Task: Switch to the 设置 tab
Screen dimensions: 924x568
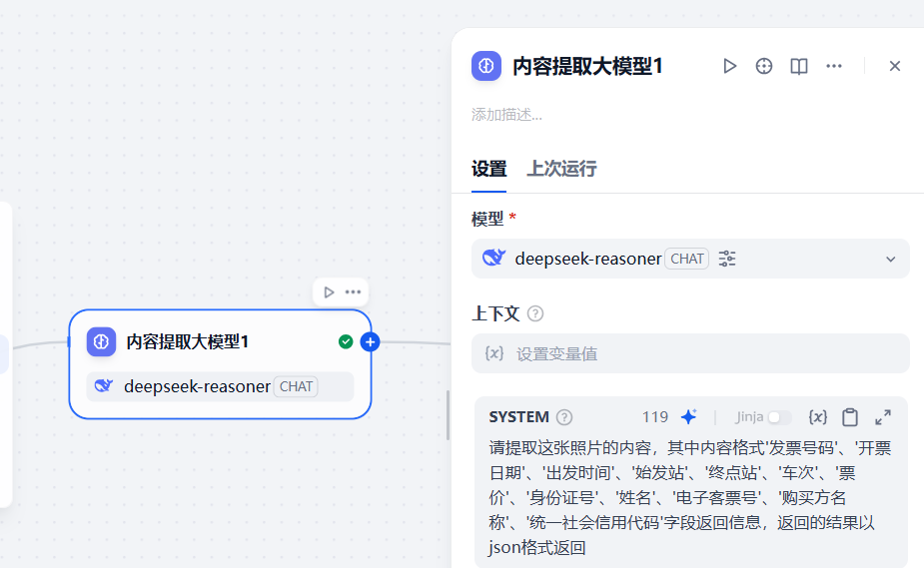Action: [488, 169]
